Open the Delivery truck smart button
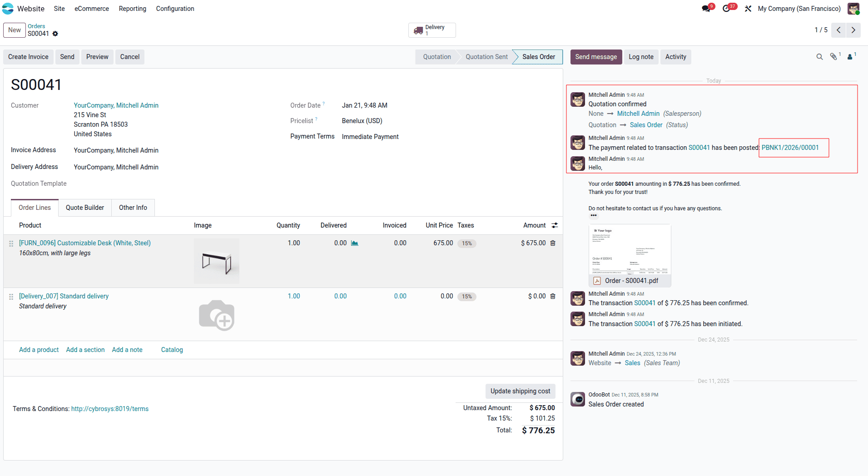 (431, 30)
